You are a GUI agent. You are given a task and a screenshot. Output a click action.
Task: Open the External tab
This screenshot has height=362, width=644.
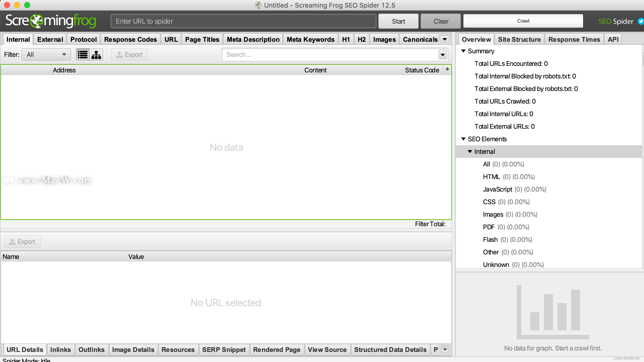[x=50, y=39]
